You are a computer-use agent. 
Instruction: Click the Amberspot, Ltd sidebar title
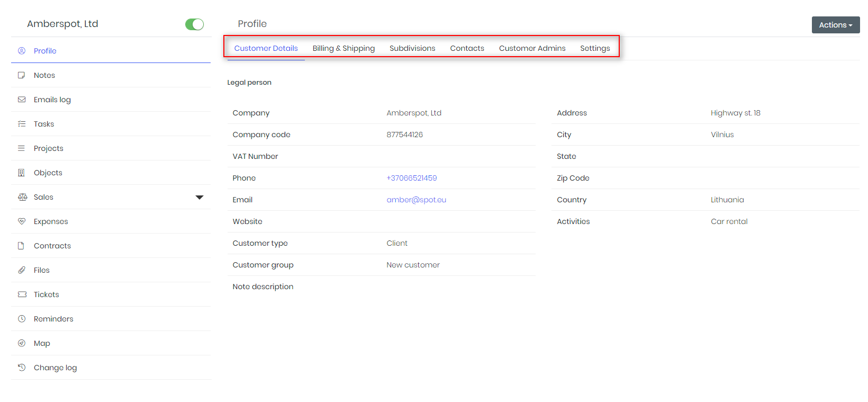(62, 24)
